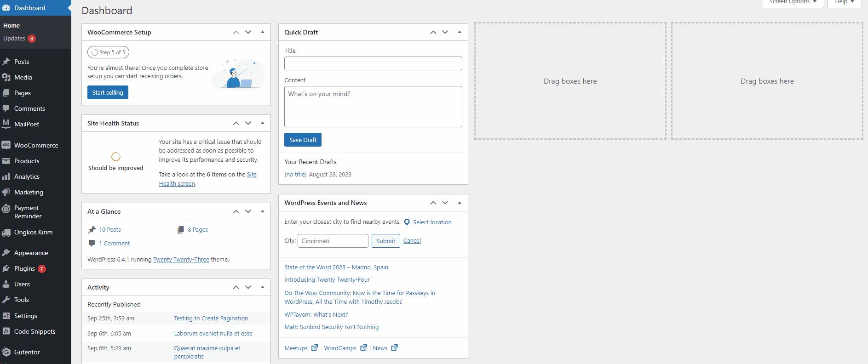The image size is (868, 364).
Task: Click the Appearance paintbrush icon
Action: click(6, 253)
